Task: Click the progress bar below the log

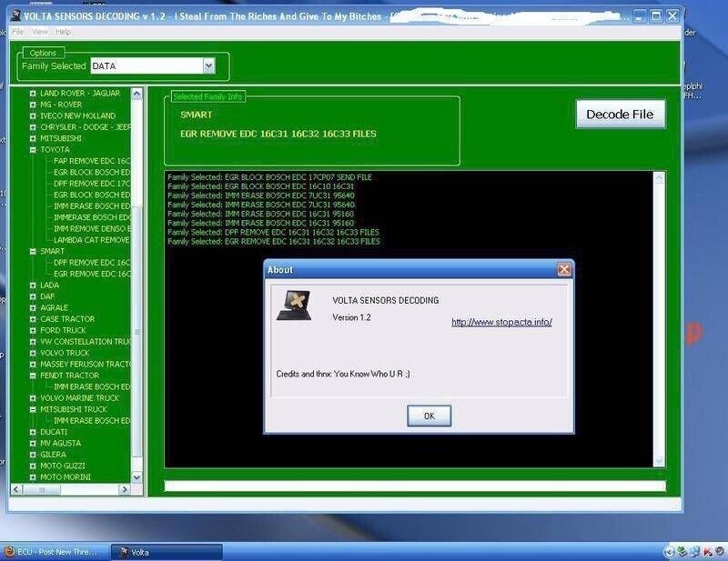Action: pos(415,486)
